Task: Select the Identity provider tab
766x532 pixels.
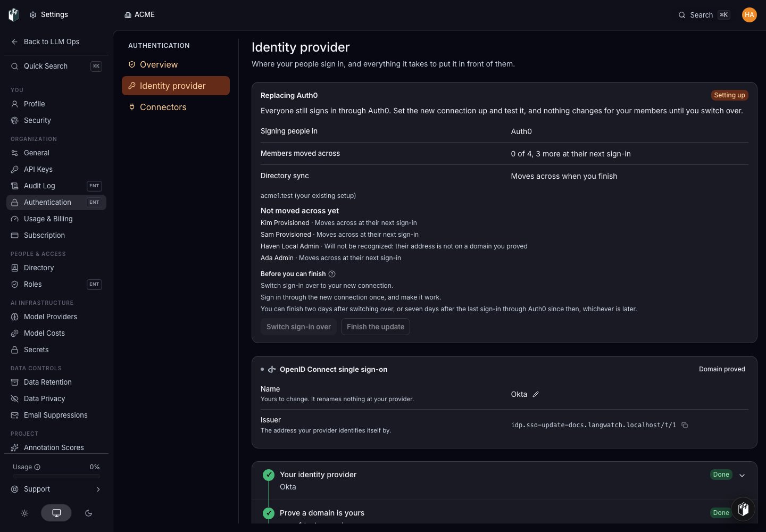Action: pos(176,86)
